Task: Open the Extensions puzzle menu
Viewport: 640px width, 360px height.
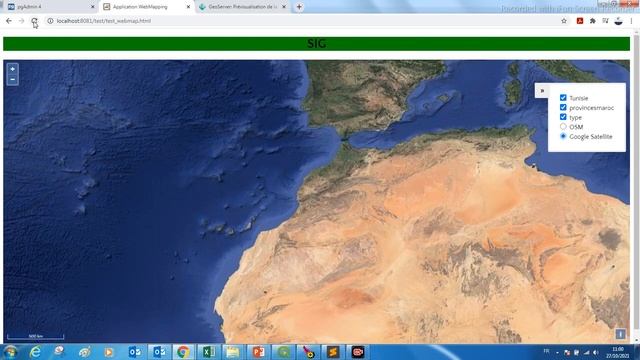Action: click(x=593, y=21)
